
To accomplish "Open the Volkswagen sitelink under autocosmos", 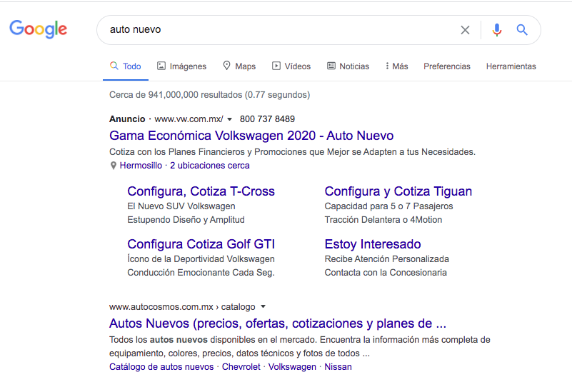I will point(292,367).
